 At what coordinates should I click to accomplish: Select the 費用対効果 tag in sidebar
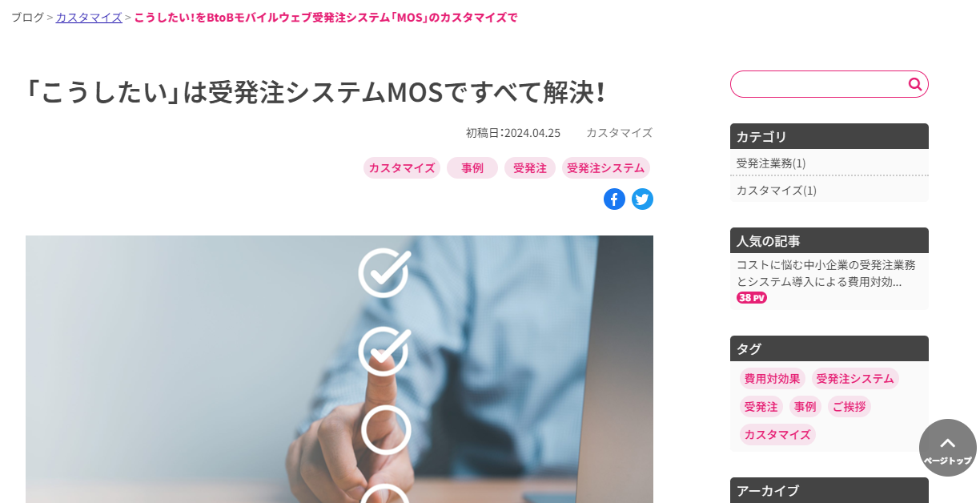click(773, 379)
